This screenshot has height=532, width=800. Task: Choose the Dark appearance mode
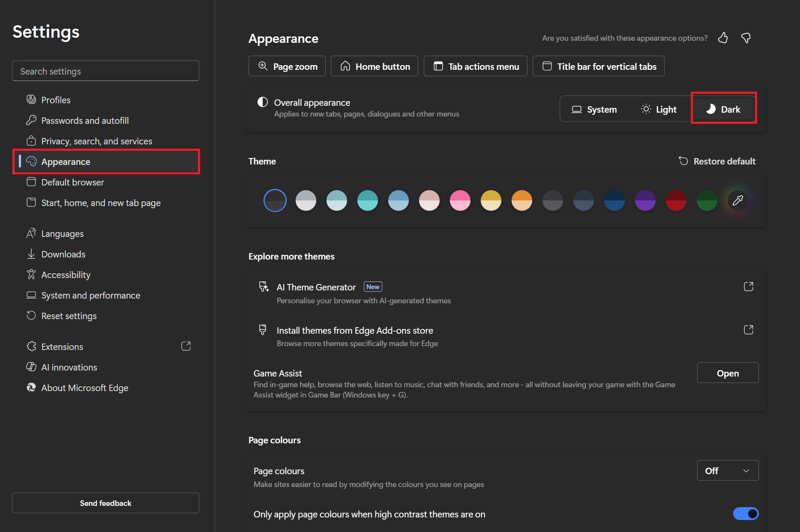pos(723,110)
